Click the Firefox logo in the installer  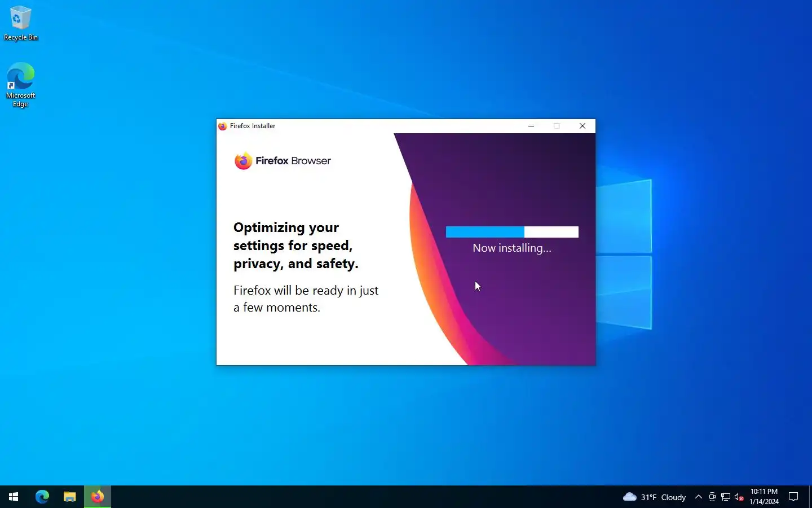[243, 161]
